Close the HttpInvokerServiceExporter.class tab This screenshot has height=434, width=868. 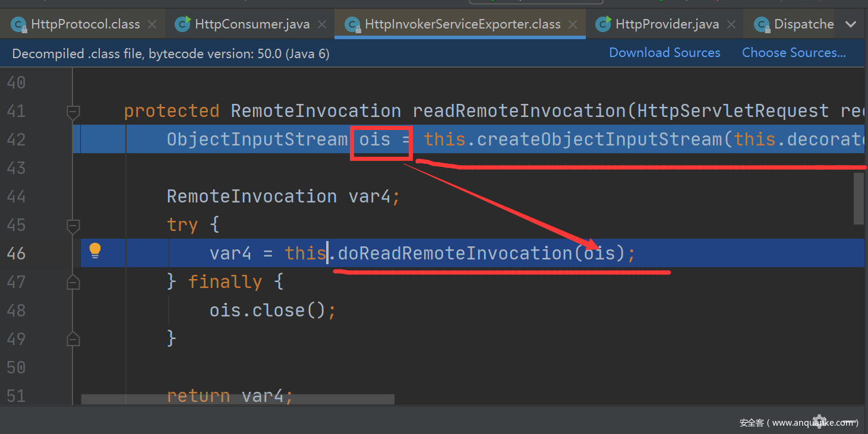click(573, 24)
